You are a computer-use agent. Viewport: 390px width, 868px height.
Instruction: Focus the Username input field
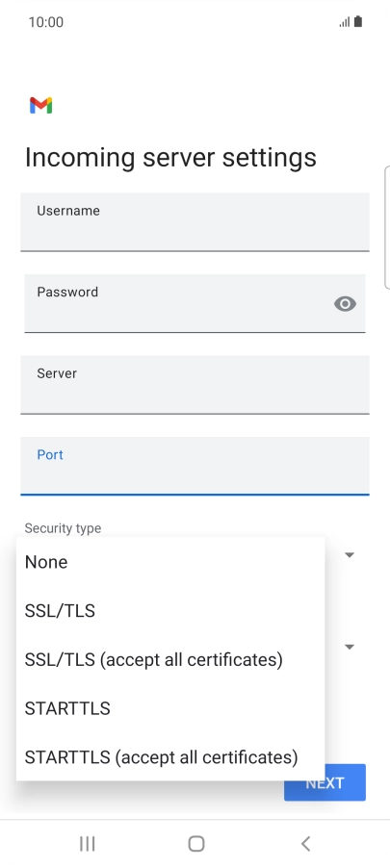(x=195, y=222)
